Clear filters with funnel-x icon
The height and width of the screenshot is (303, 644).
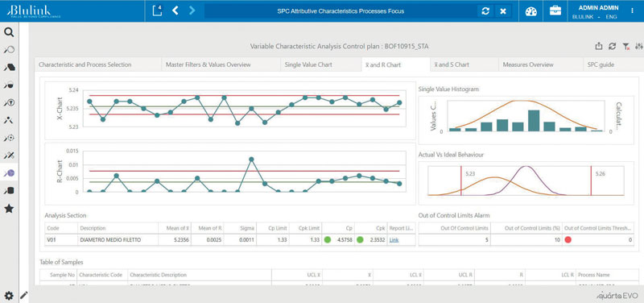click(x=626, y=47)
